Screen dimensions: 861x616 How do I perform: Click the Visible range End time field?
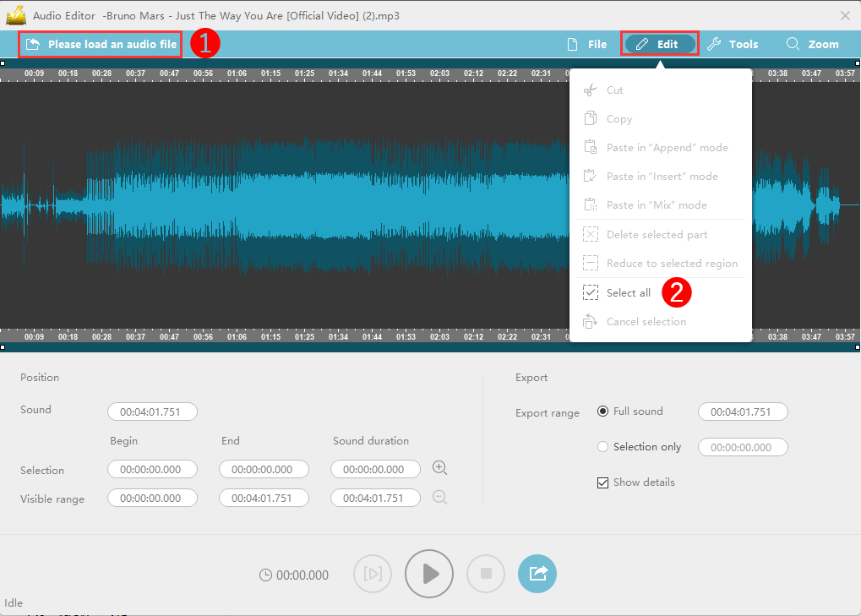(x=264, y=499)
